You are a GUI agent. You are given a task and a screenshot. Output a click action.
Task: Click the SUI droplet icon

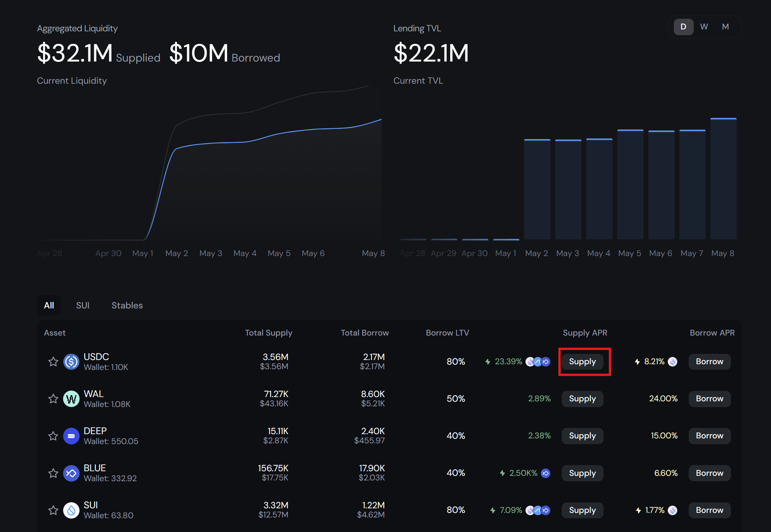71,510
